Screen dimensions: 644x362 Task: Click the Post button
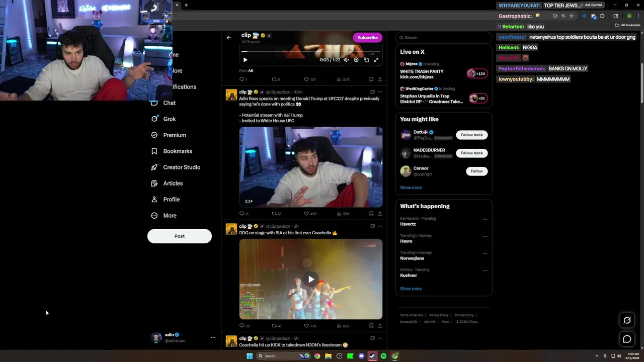[180, 236]
